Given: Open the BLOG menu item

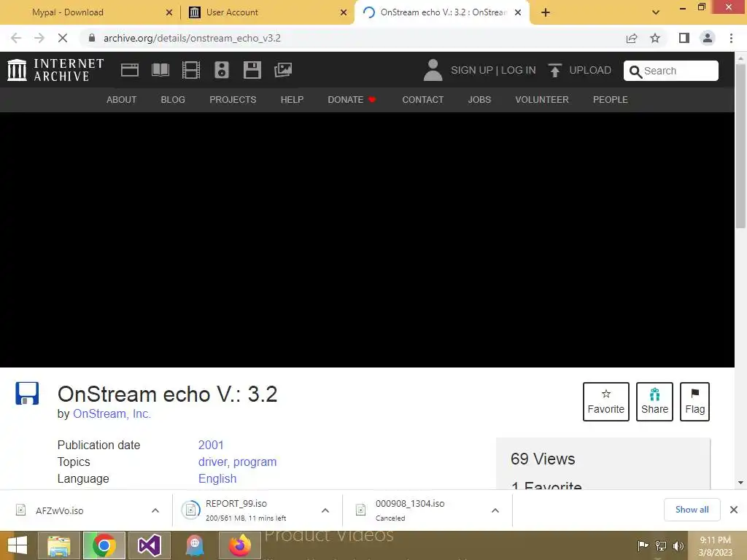Looking at the screenshot, I should [173, 99].
